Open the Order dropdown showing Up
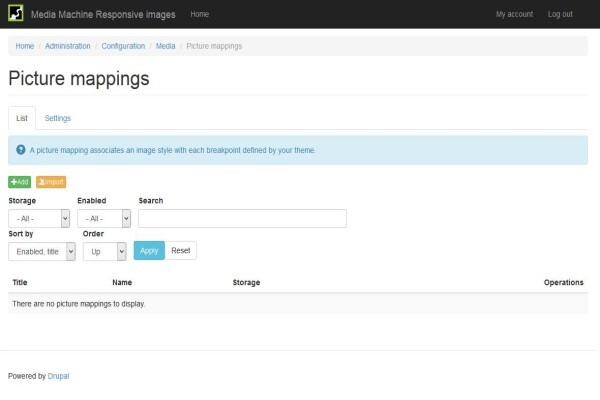The height and width of the screenshot is (400, 600). pos(104,251)
